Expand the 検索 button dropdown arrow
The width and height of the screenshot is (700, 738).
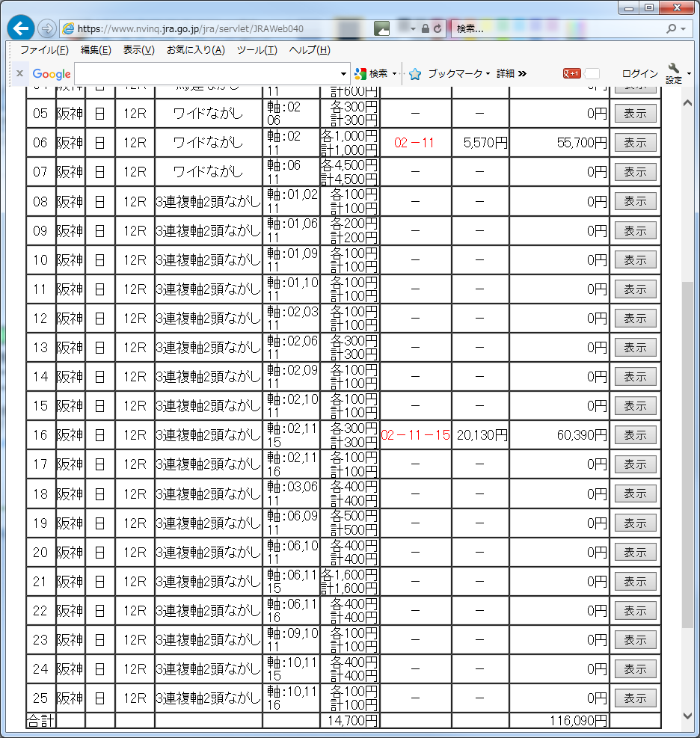pyautogui.click(x=394, y=73)
